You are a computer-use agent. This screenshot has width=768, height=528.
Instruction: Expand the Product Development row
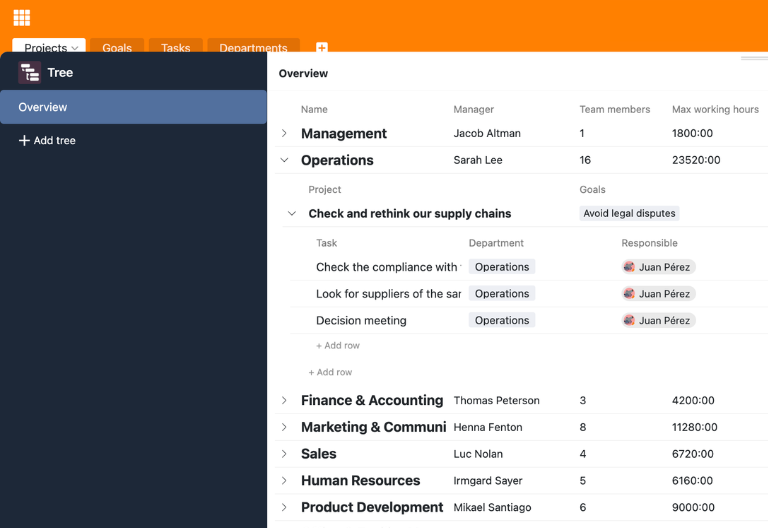pyautogui.click(x=284, y=507)
